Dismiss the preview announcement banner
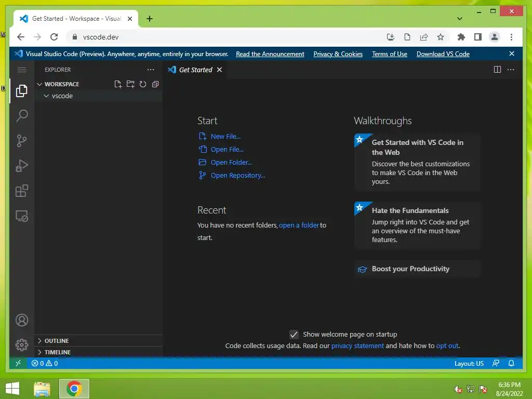Viewport: 532px width, 399px height. [512, 54]
